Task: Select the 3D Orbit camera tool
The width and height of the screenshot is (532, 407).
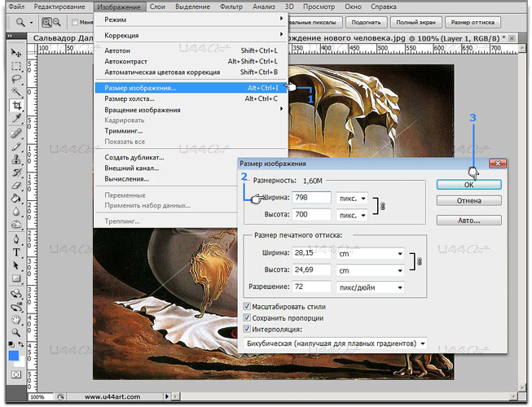Action: tap(16, 307)
